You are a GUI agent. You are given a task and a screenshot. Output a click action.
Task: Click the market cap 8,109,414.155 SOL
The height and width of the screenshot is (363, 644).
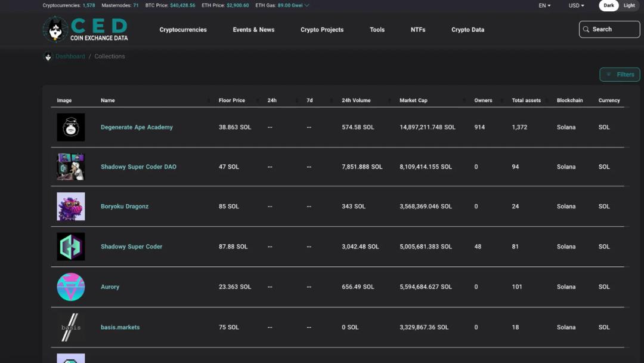(x=426, y=167)
